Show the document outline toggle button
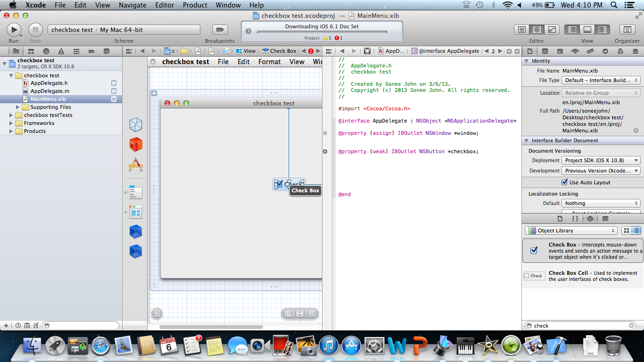Viewport: 644px width, 362px height. click(157, 313)
